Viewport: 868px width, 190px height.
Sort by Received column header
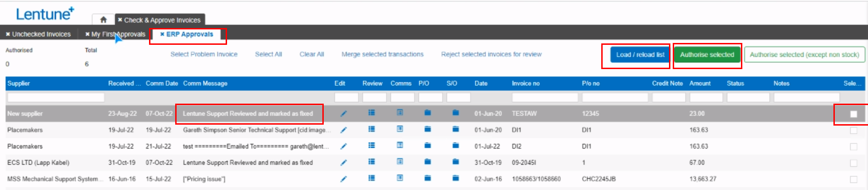[x=124, y=83]
